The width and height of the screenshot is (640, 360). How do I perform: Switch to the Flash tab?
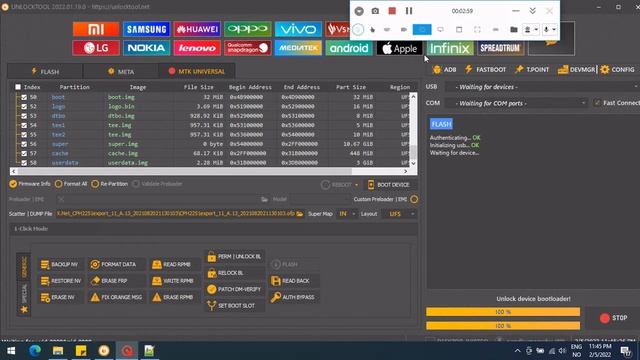tap(45, 71)
